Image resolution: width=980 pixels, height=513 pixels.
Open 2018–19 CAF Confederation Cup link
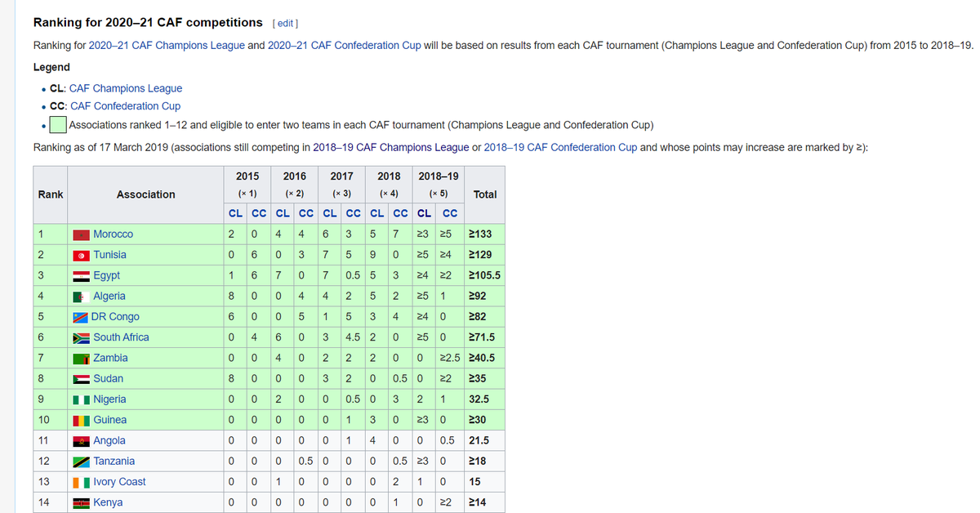coord(560,147)
